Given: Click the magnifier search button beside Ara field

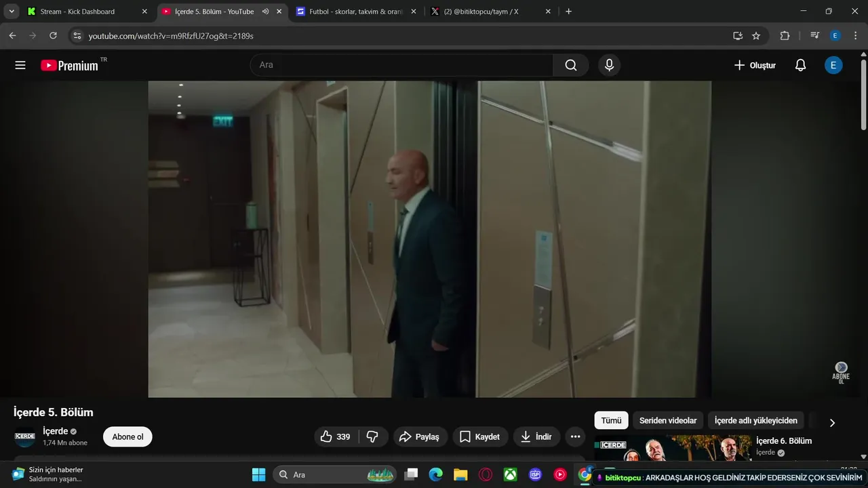Looking at the screenshot, I should [571, 65].
